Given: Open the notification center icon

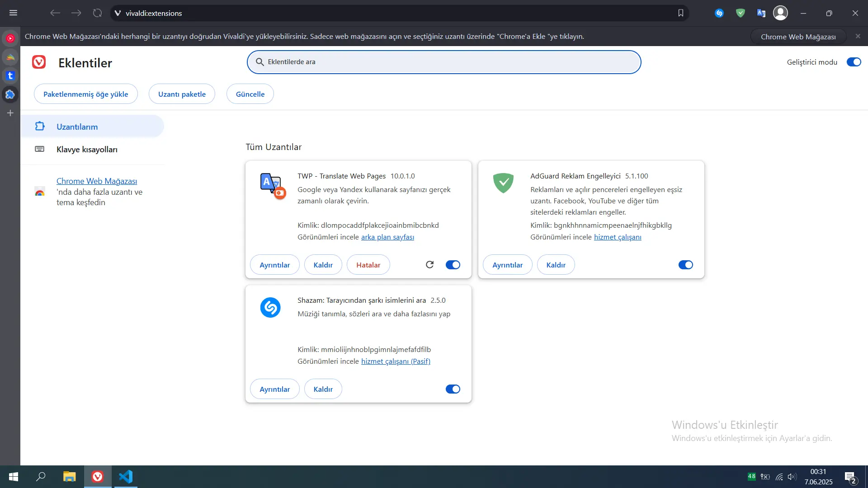Looking at the screenshot, I should click(850, 477).
